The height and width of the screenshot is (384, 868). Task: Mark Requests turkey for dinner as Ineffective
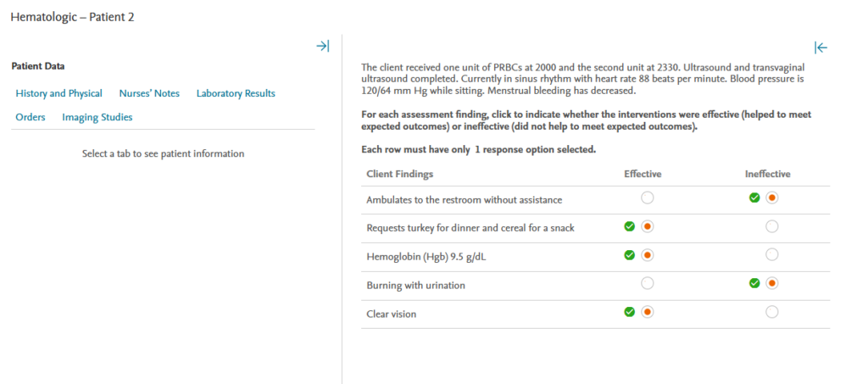click(x=771, y=226)
